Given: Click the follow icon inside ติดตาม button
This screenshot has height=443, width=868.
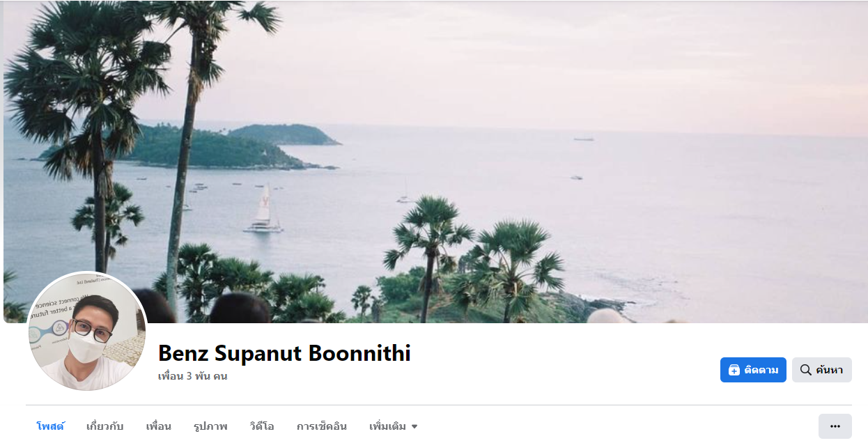Looking at the screenshot, I should [734, 370].
